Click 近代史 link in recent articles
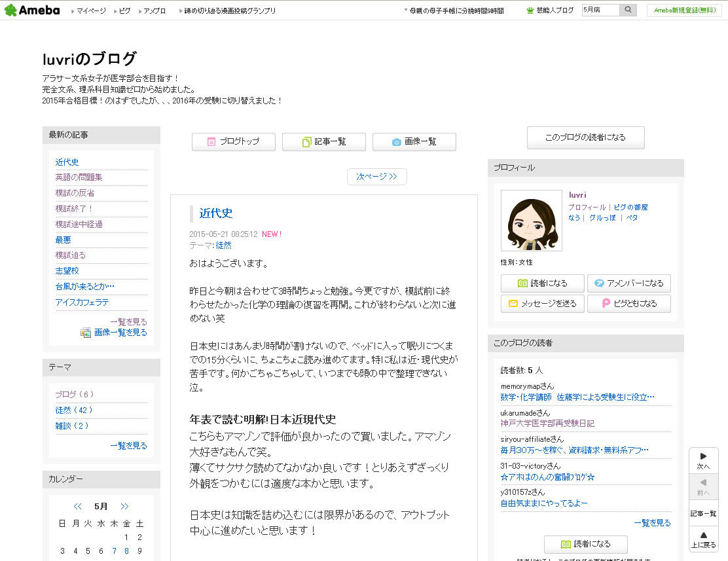728x561 pixels. (x=67, y=162)
